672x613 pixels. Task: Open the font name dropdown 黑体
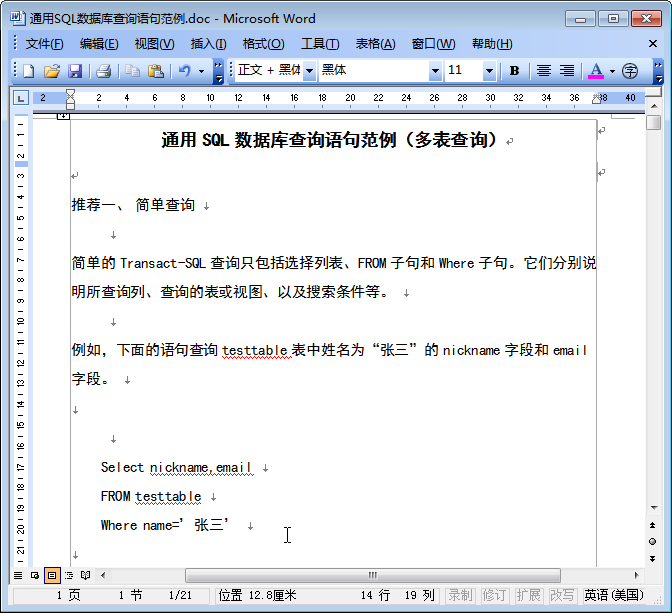435,70
